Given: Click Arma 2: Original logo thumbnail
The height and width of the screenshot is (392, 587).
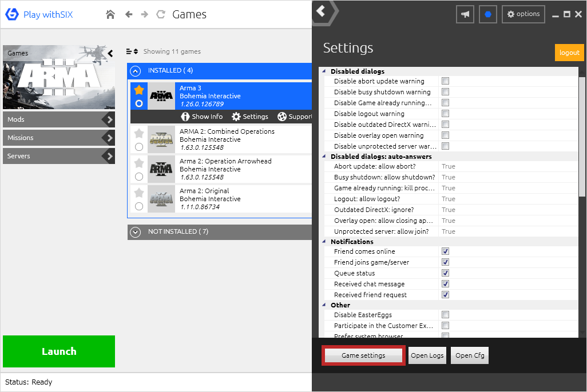Looking at the screenshot, I should (161, 199).
